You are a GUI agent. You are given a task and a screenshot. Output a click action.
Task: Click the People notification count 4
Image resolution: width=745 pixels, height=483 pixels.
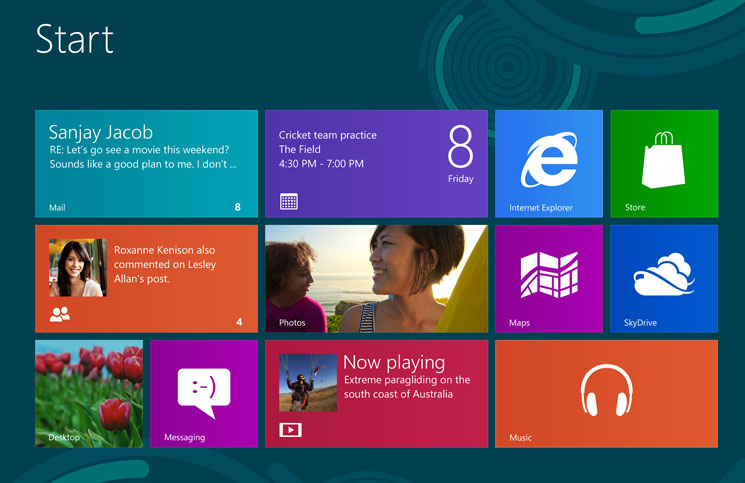pyautogui.click(x=239, y=322)
